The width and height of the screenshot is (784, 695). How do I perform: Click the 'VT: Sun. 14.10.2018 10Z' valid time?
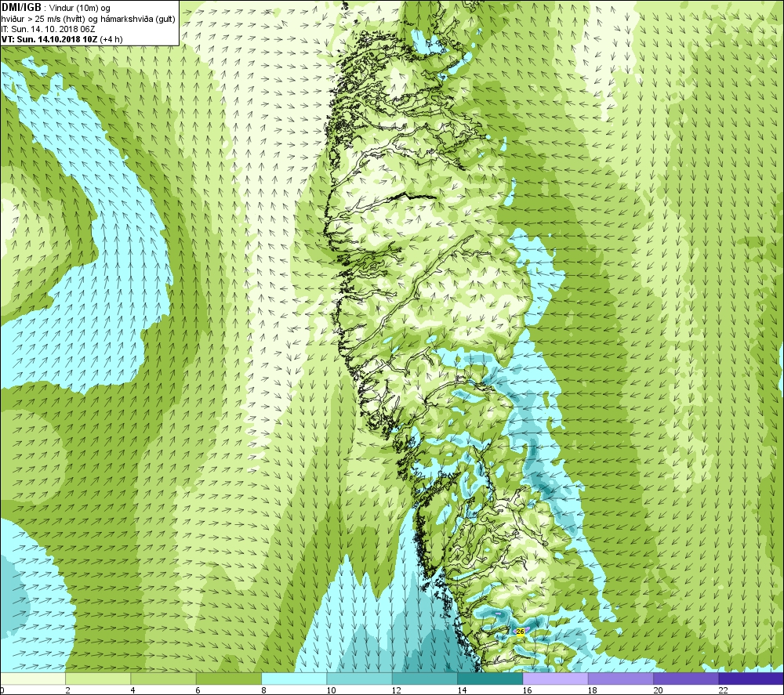[49, 39]
